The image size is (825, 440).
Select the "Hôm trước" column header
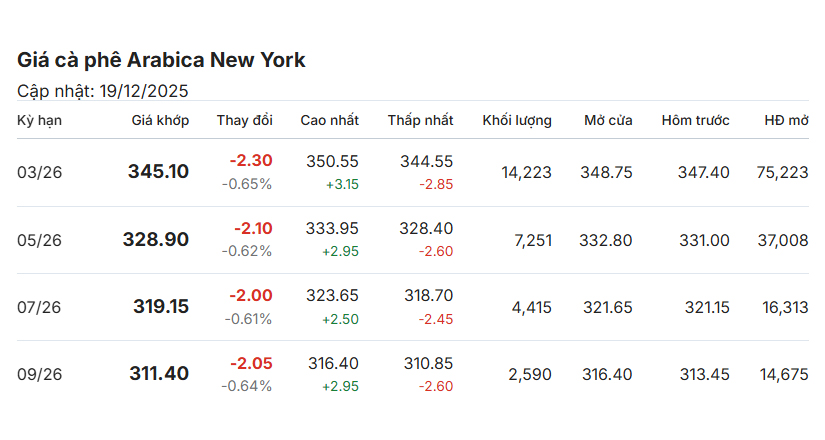point(695,121)
